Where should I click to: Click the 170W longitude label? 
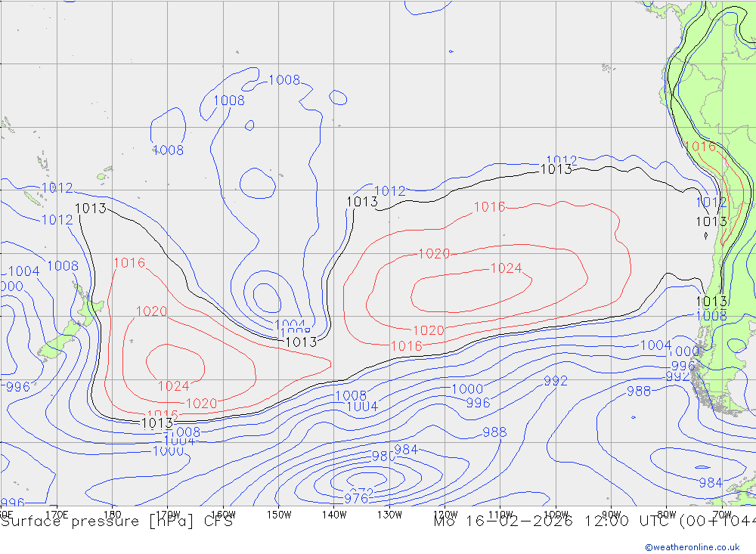point(168,515)
